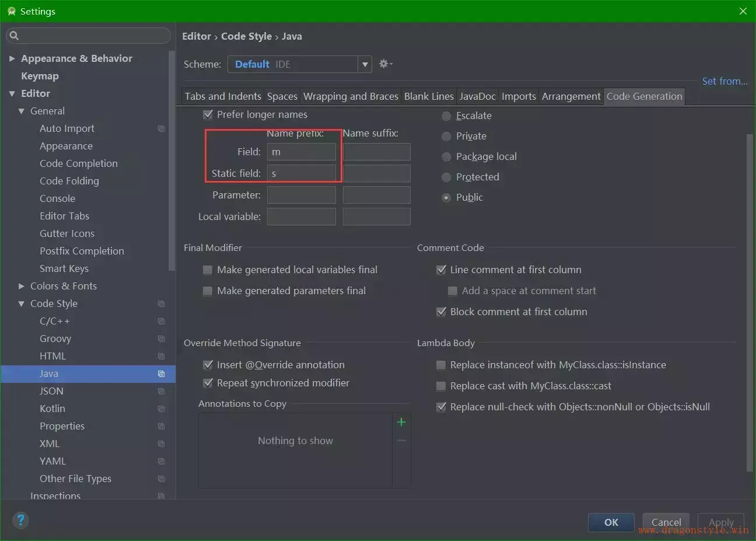
Task: Select the Protected radio button
Action: pos(446,177)
